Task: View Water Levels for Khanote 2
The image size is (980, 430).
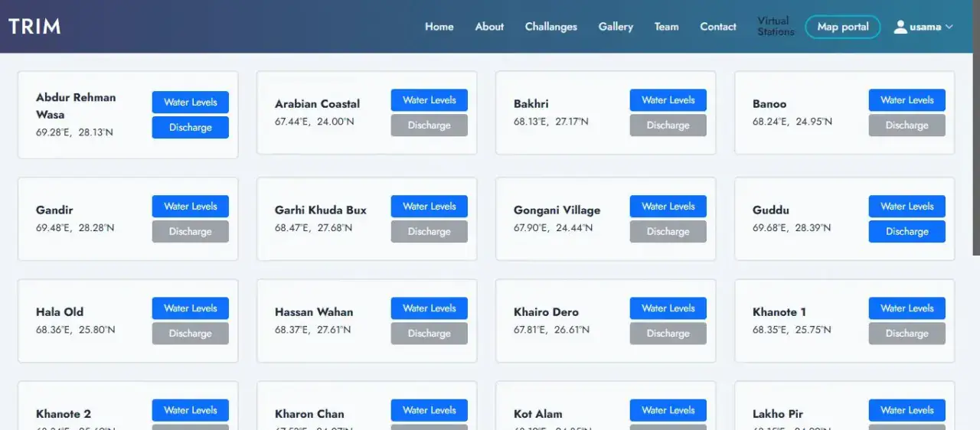Action: (191, 410)
